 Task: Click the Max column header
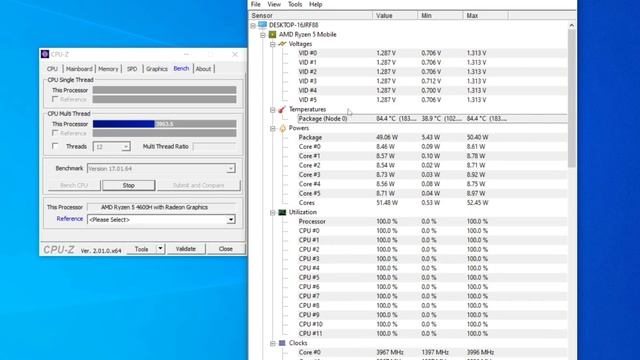tap(486, 16)
